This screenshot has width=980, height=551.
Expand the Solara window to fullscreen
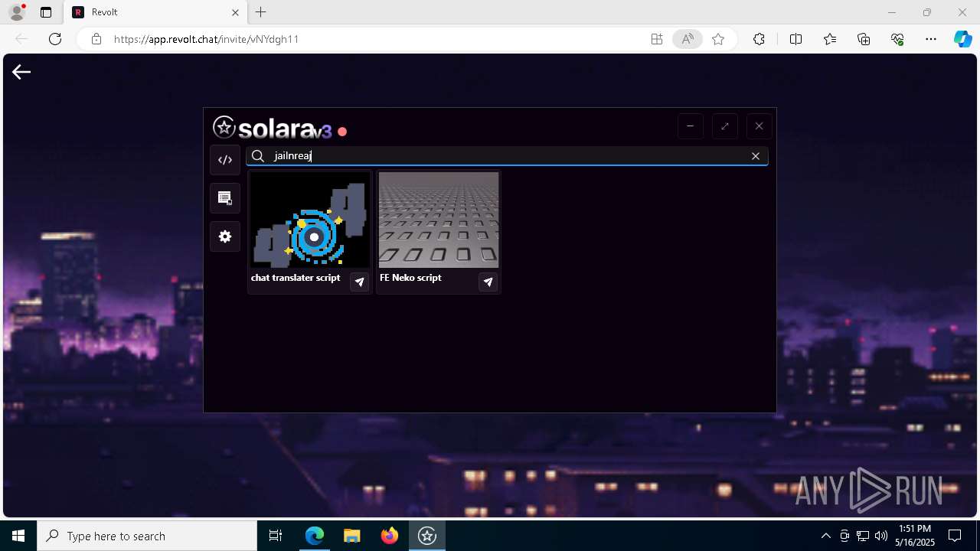725,126
